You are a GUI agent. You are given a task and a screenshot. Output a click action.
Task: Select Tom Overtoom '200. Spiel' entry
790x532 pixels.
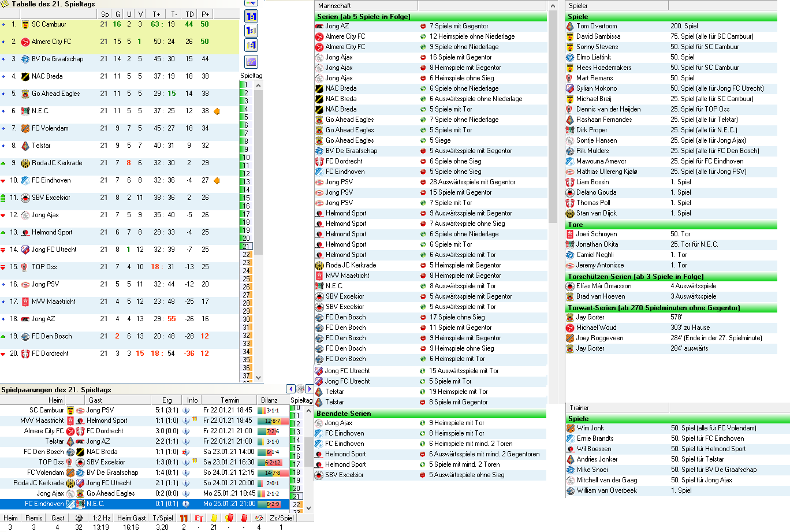click(671, 26)
